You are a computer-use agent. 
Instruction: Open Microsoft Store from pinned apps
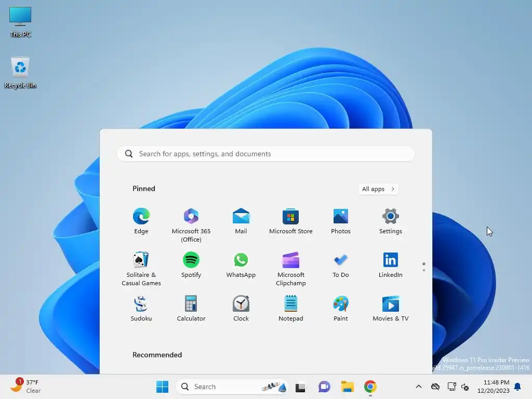point(291,221)
